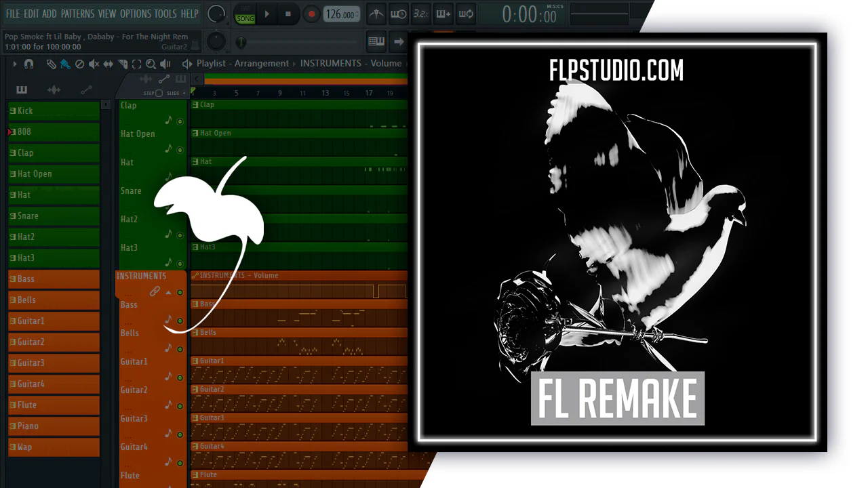Click the 126.000 tempo field
Image resolution: width=868 pixels, height=488 pixels.
[x=341, y=14]
